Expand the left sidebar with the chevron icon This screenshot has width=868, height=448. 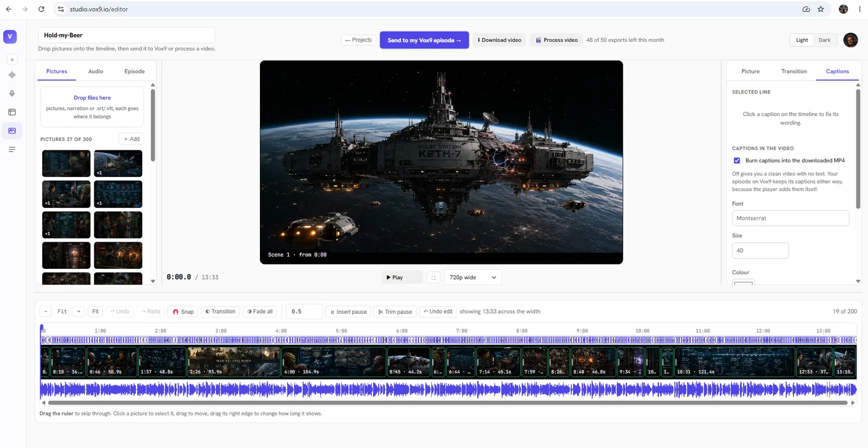coord(12,59)
